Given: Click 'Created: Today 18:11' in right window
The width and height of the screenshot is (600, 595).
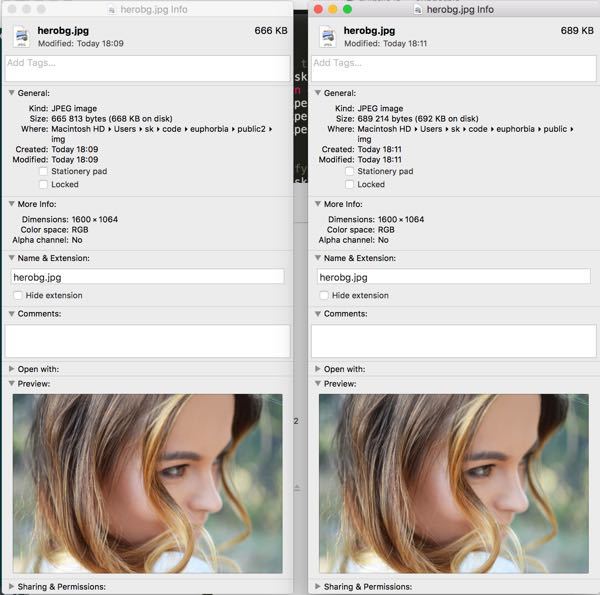Looking at the screenshot, I should 362,149.
